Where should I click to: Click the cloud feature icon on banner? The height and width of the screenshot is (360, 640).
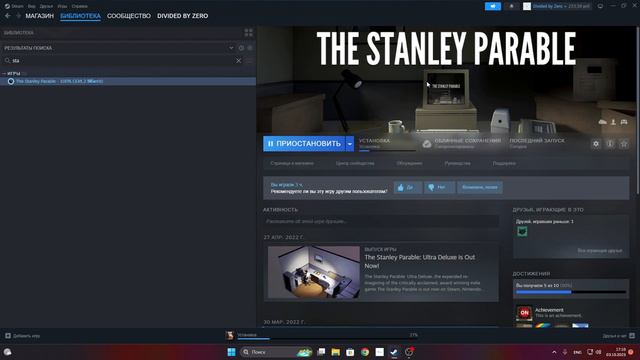tap(602, 122)
